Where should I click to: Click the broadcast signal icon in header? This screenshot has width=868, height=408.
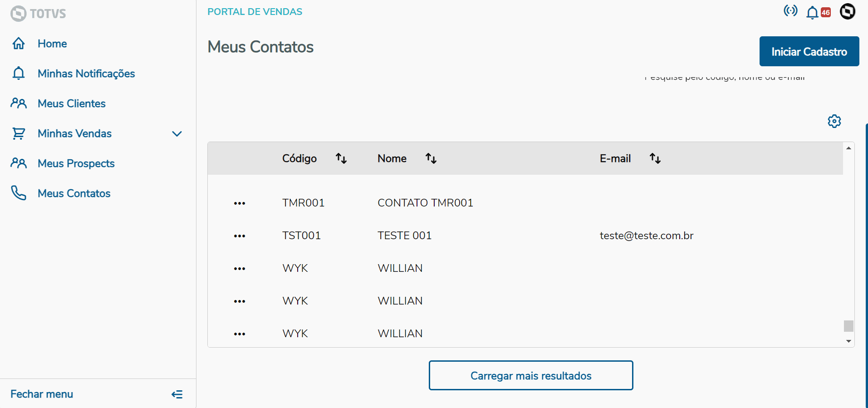790,11
